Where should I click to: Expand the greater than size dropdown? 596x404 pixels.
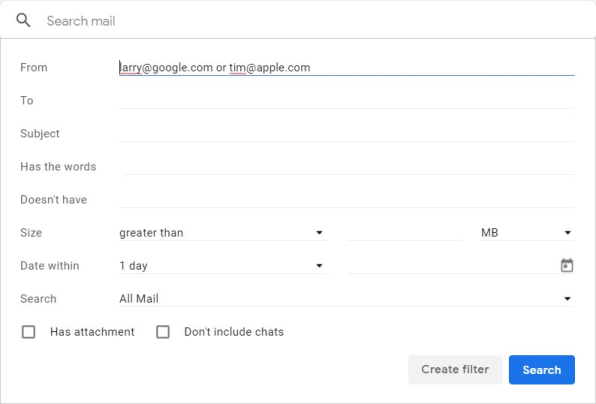[223, 233]
